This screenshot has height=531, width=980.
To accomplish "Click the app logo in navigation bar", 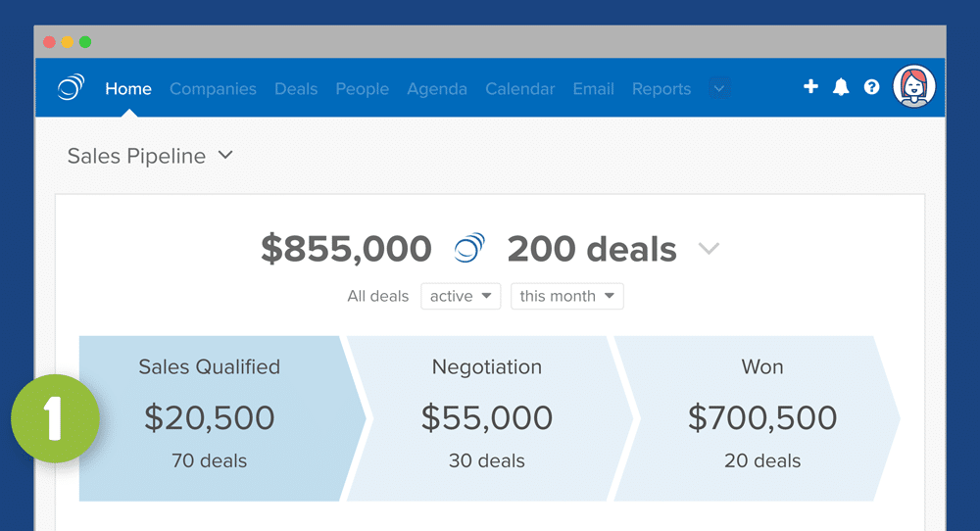I will (71, 88).
